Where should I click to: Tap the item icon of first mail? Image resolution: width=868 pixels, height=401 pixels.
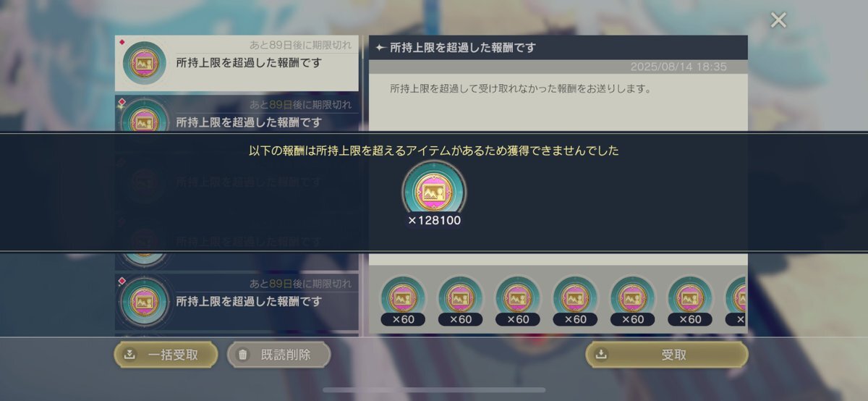coord(145,64)
